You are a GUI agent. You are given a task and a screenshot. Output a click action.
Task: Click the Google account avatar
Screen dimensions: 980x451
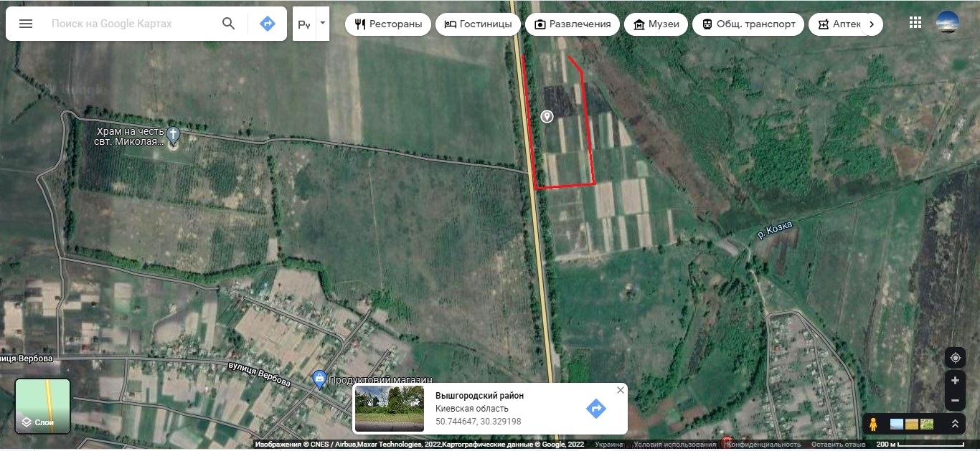[x=947, y=22]
